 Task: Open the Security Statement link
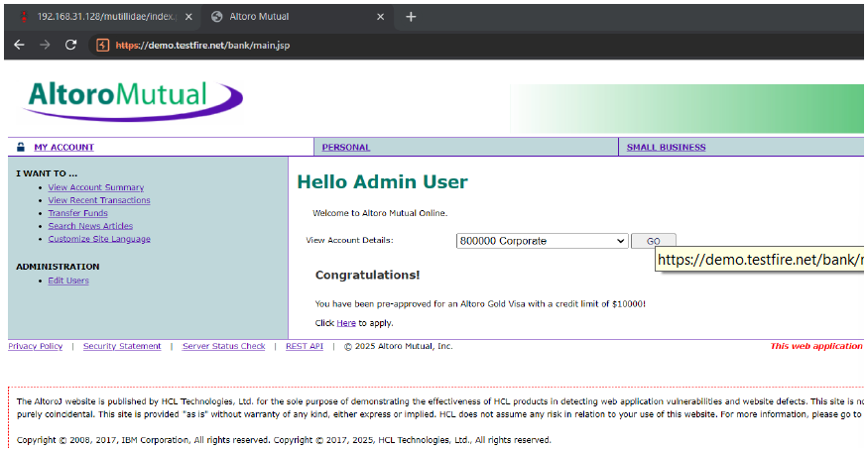click(122, 346)
